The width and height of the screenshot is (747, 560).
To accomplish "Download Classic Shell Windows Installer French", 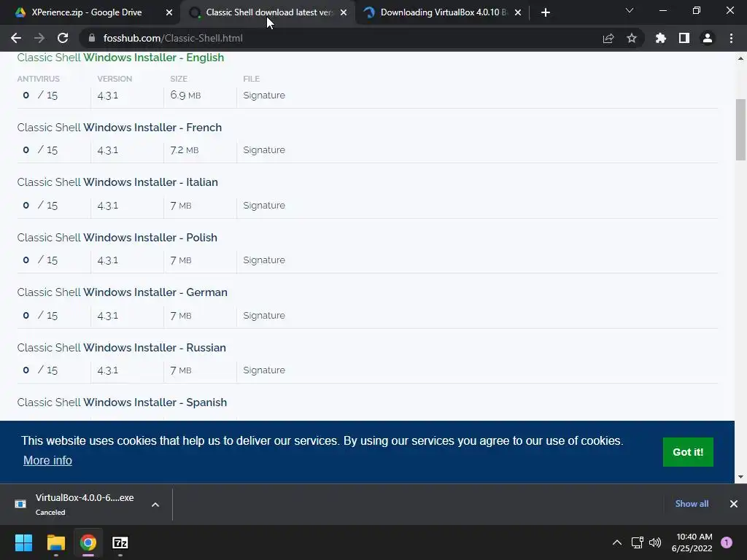I will click(120, 128).
